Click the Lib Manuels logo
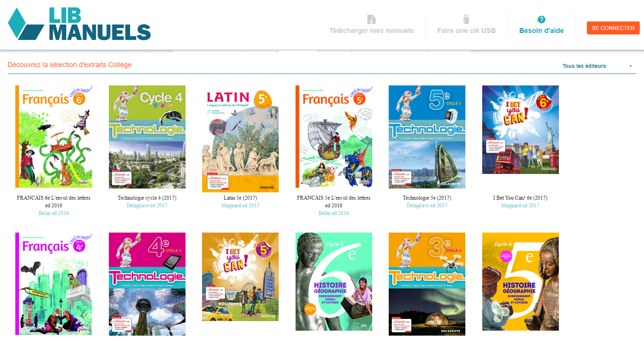 click(x=79, y=24)
